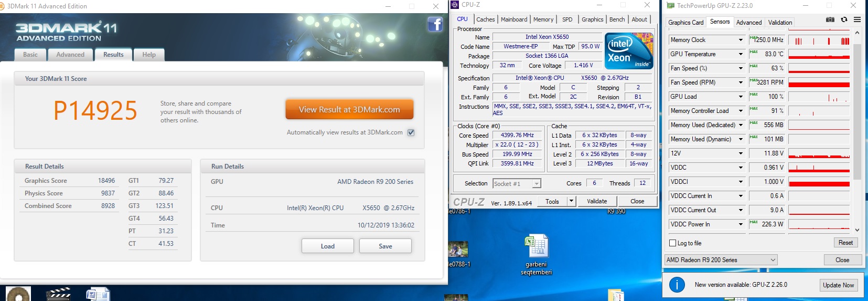The width and height of the screenshot is (868, 301).
Task: Open the Word document desktop icon
Action: [x=98, y=294]
